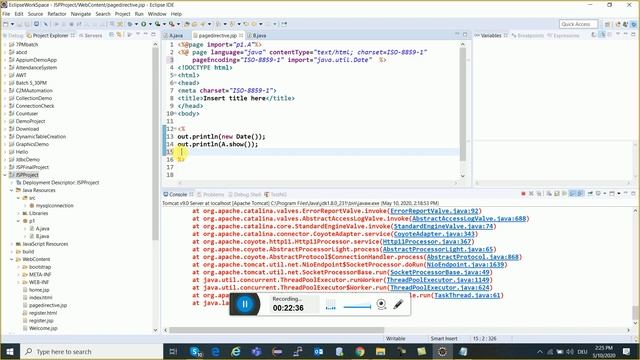Click the webcam icon in recorder bar

[381, 304]
